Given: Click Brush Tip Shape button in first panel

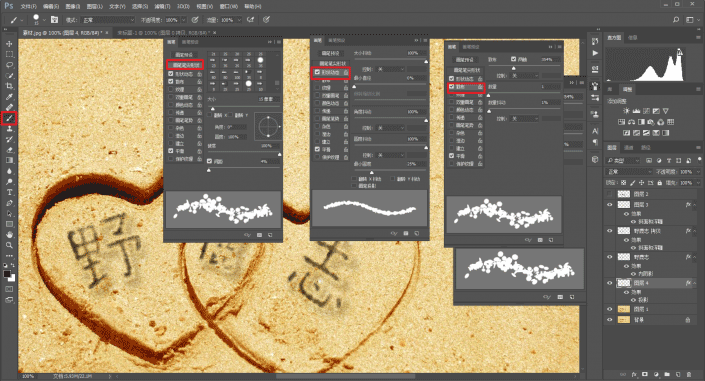Looking at the screenshot, I should [x=185, y=65].
